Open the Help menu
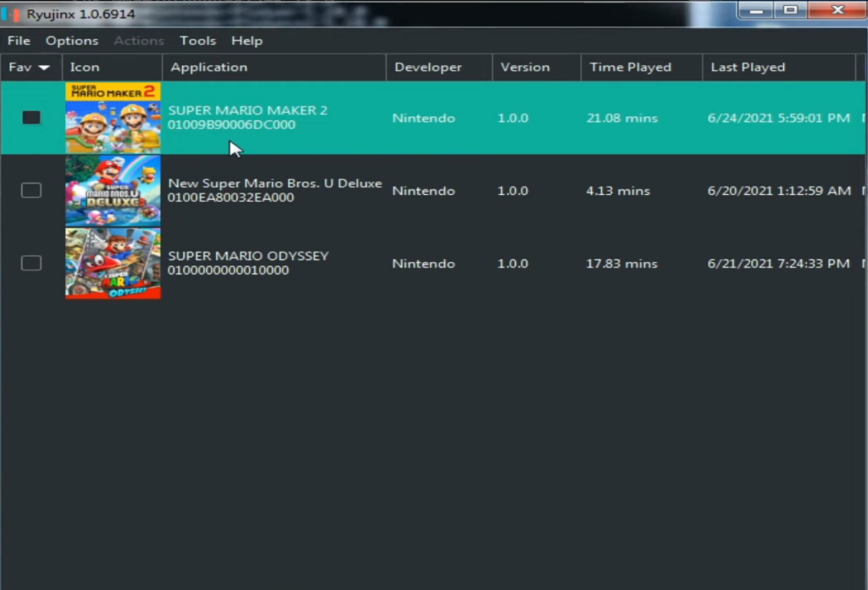 [247, 41]
